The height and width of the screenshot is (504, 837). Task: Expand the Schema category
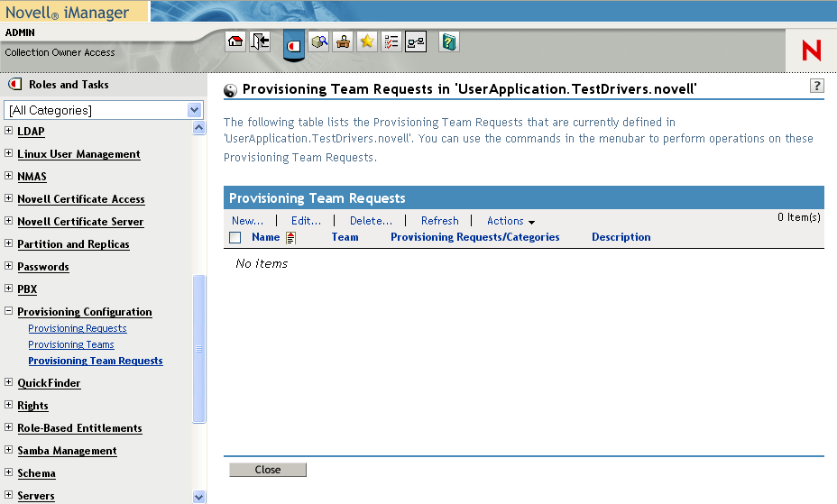coord(8,472)
